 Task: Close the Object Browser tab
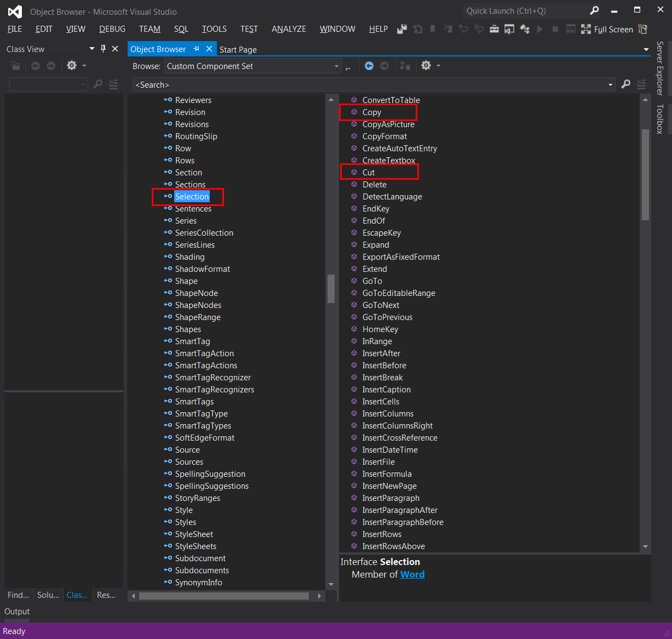pyautogui.click(x=209, y=49)
